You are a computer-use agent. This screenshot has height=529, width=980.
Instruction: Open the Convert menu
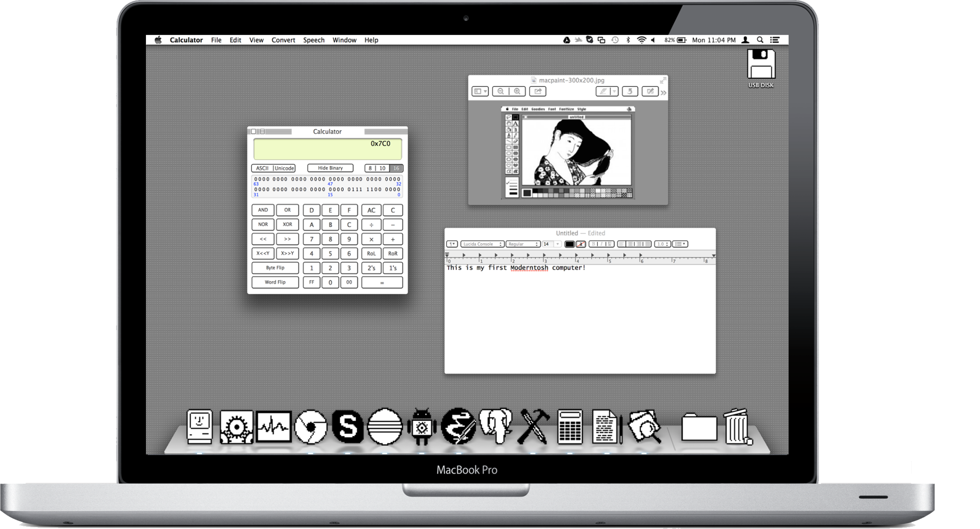283,40
